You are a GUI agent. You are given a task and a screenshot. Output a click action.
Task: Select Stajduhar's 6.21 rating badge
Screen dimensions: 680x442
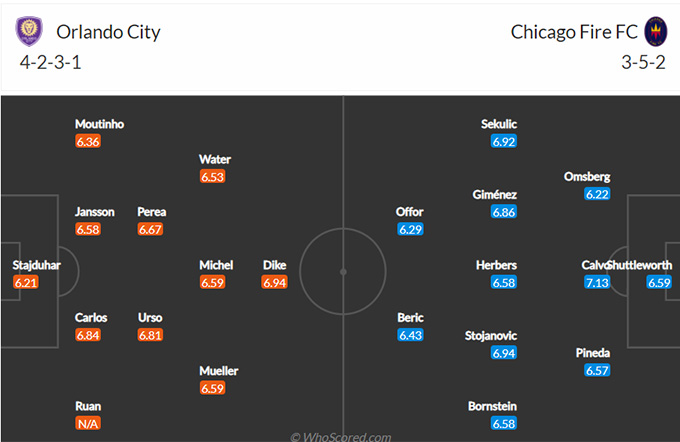pos(26,282)
